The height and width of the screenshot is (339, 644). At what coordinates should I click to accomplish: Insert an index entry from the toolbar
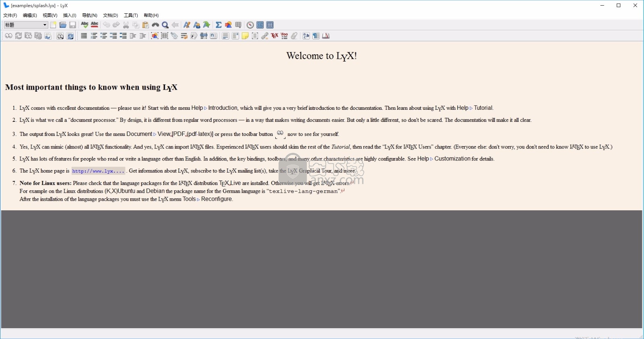(x=204, y=36)
